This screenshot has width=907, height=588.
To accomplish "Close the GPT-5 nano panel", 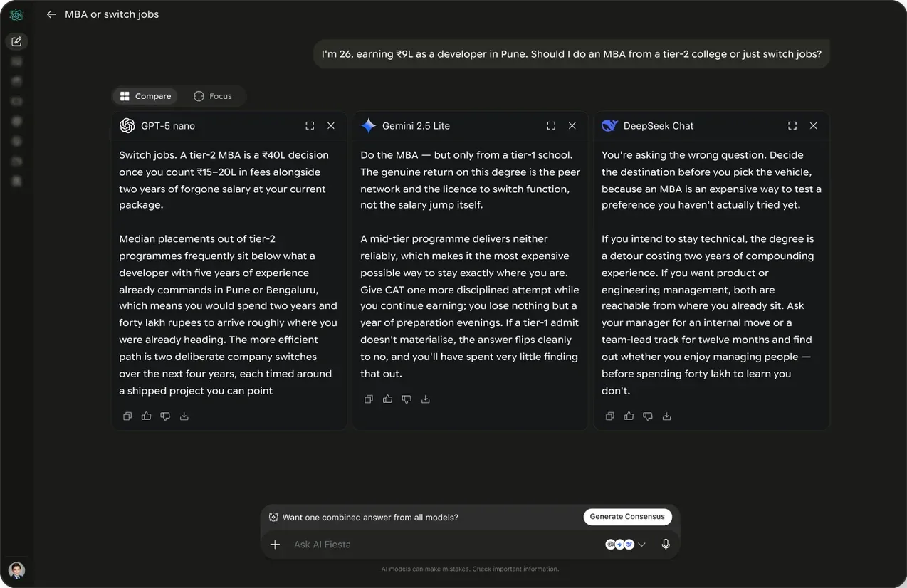I will 331,125.
